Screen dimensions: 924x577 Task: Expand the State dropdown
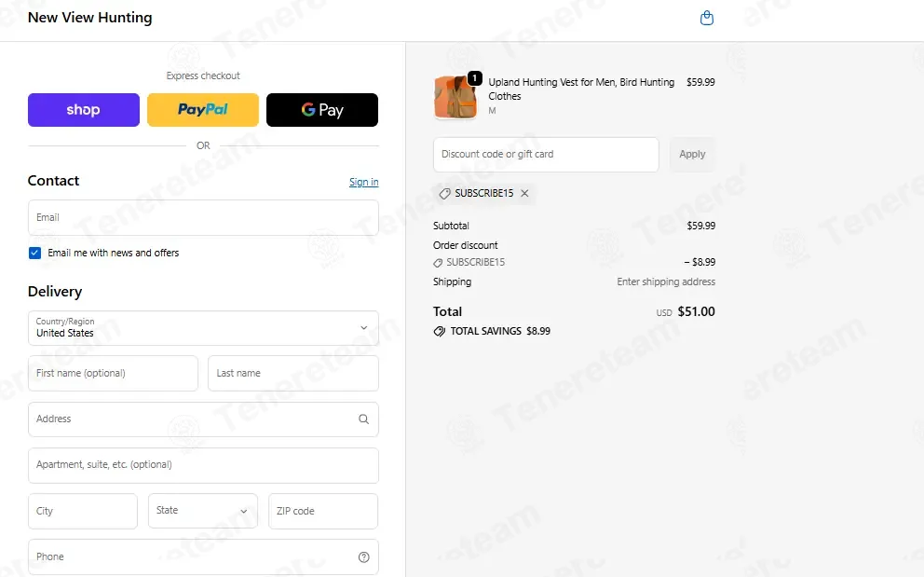(x=203, y=511)
